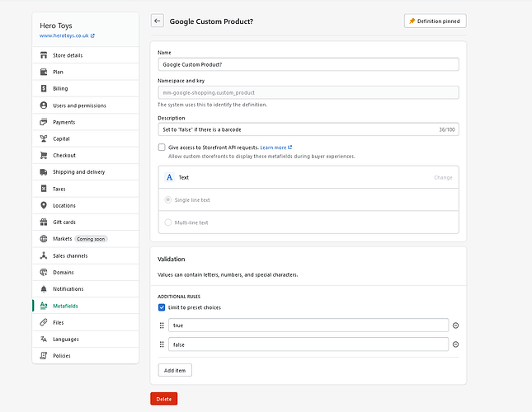Remove the "true" preset choice
Screen dimensions: 532x412
point(455,325)
